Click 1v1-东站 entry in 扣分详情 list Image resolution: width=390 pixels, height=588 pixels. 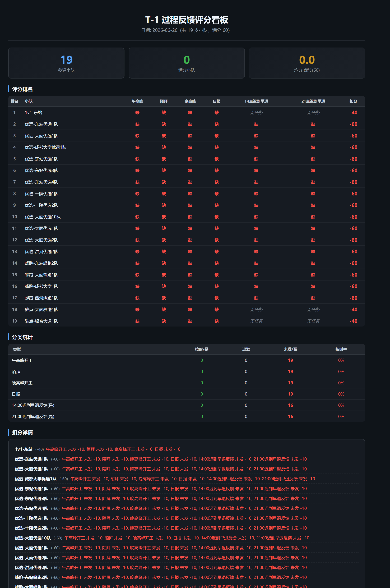coord(187,449)
